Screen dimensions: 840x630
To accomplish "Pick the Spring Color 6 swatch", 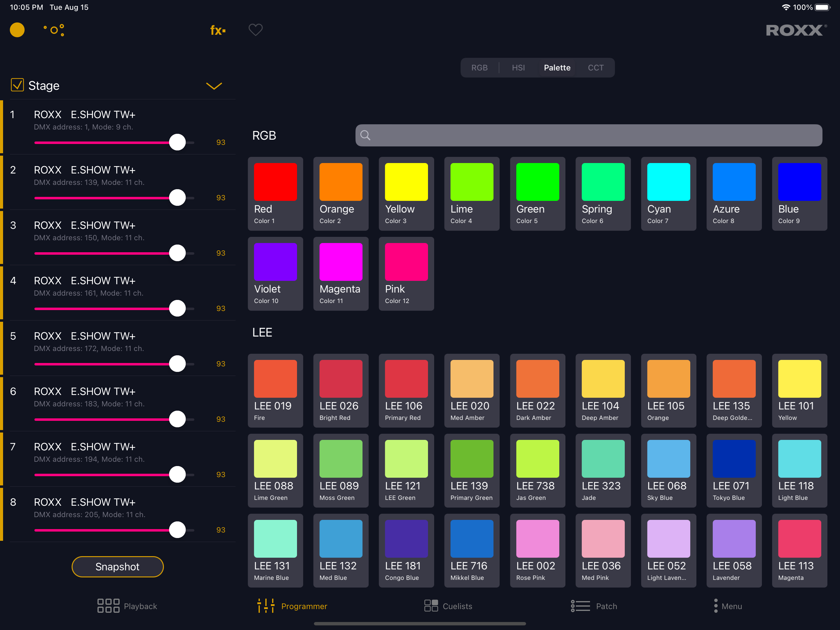I will click(603, 194).
